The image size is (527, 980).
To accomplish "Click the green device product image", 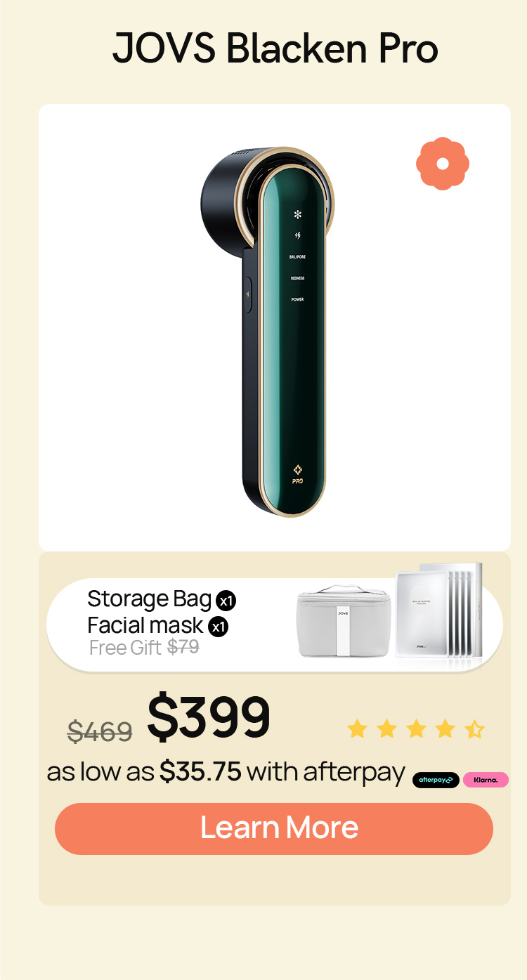I will (x=268, y=332).
